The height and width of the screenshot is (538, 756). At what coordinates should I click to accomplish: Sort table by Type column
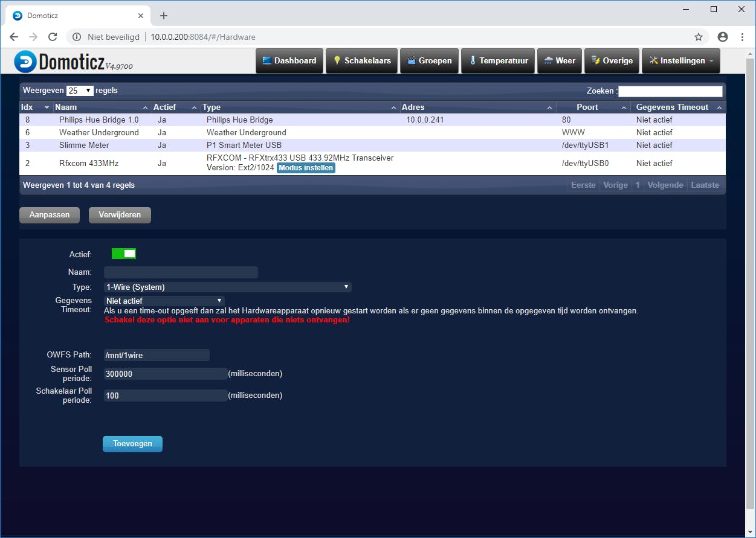click(x=300, y=107)
